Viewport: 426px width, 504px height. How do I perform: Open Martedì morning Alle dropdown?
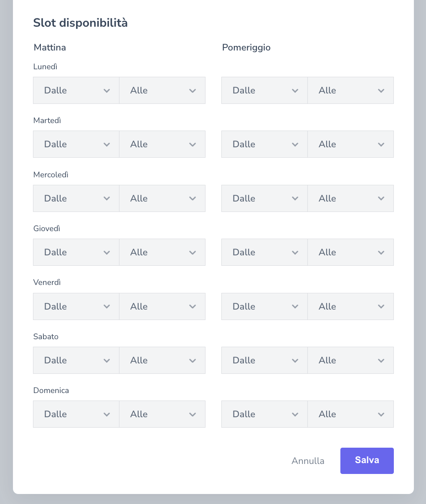pyautogui.click(x=162, y=144)
